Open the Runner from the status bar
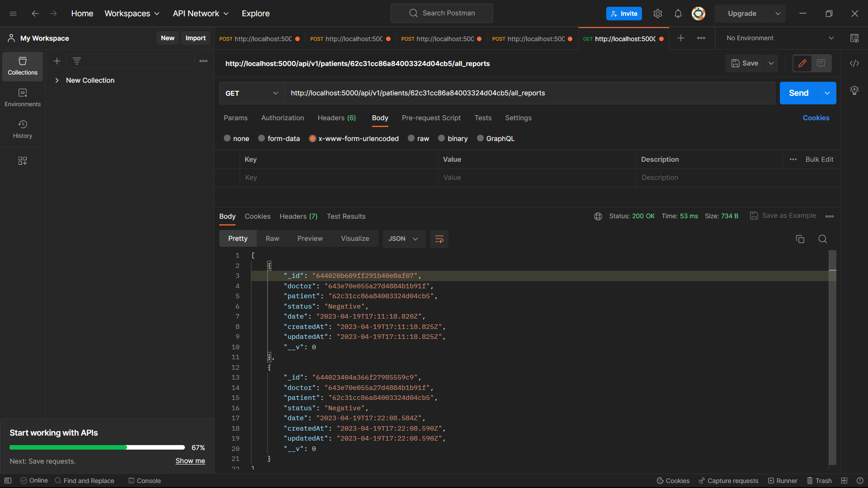868x488 pixels. (x=783, y=481)
